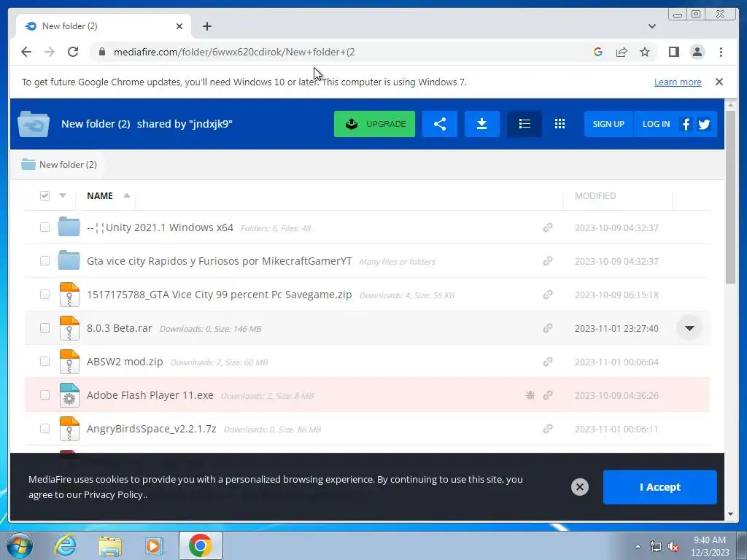Copy link icon for Gta vice city folder

(x=547, y=261)
